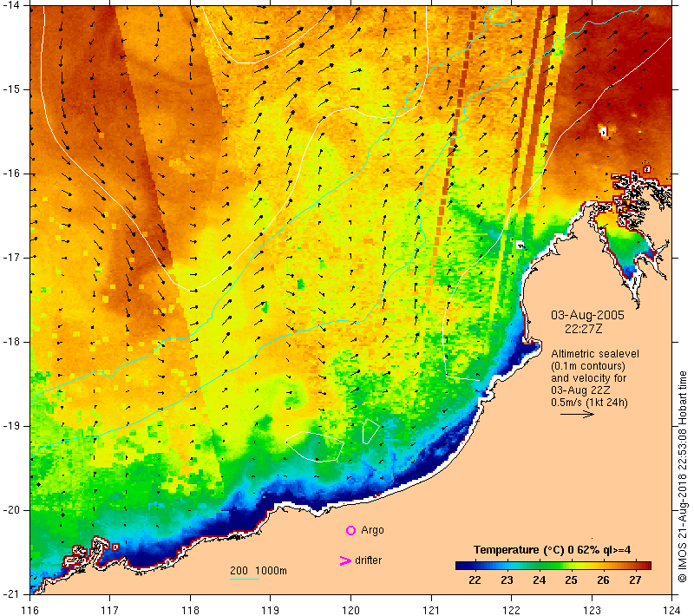Click the IMOS copyright timestamp text
This screenshot has width=694, height=616.
coord(682,476)
